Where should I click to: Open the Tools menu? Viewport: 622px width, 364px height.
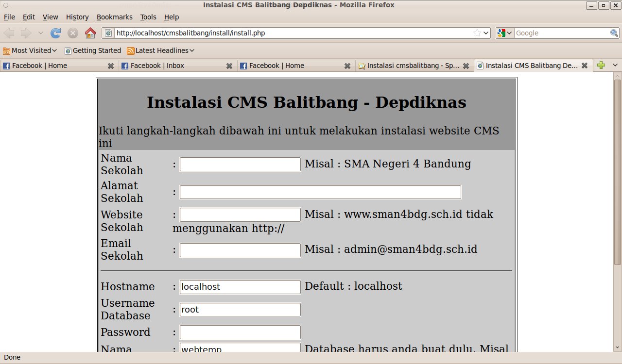(148, 17)
